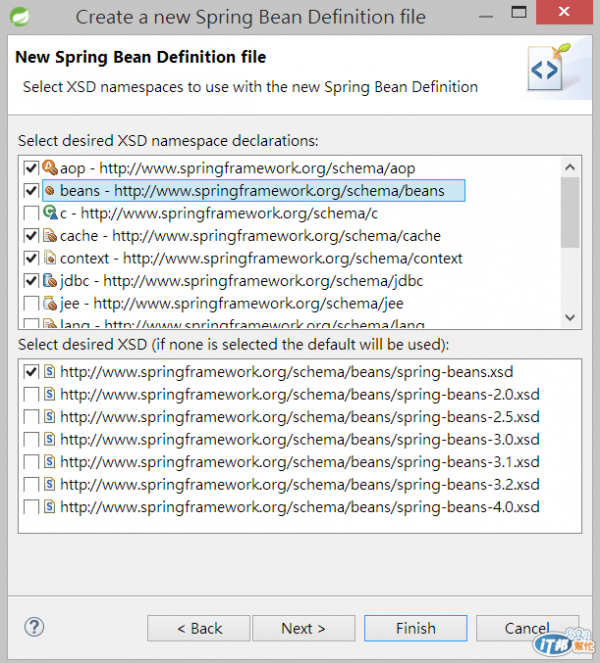The height and width of the screenshot is (663, 600).
Task: Maximize the dialog window
Action: [519, 13]
